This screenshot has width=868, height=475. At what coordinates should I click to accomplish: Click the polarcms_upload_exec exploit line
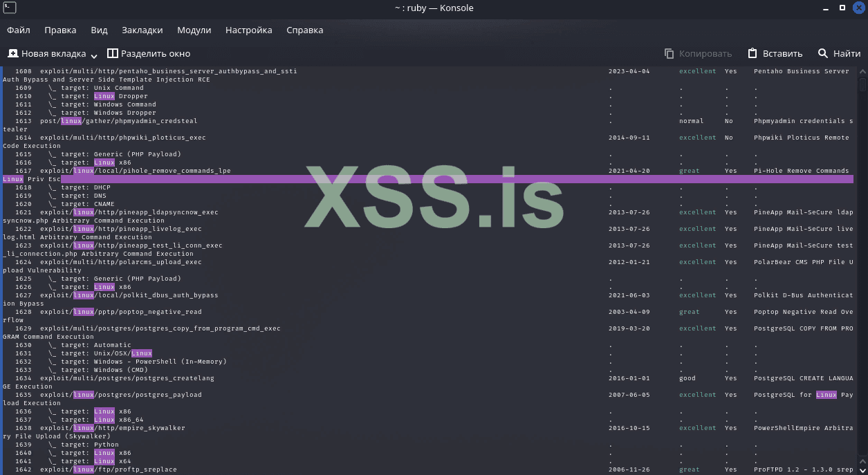pyautogui.click(x=121, y=262)
